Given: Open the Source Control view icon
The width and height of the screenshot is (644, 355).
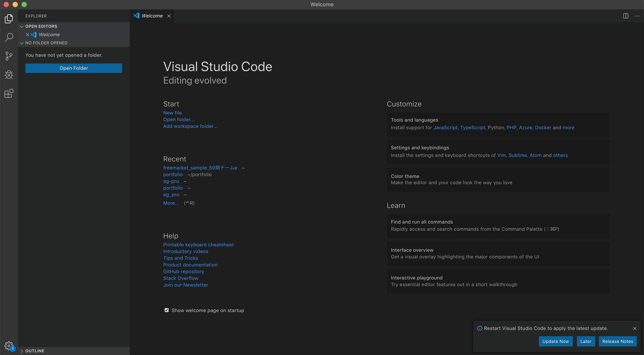Looking at the screenshot, I should [9, 56].
